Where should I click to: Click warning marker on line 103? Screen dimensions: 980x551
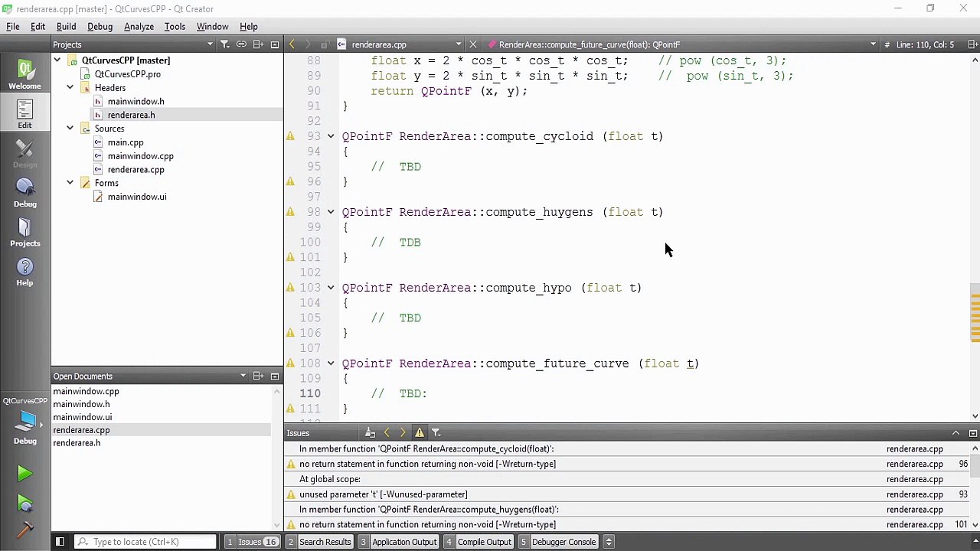[290, 288]
